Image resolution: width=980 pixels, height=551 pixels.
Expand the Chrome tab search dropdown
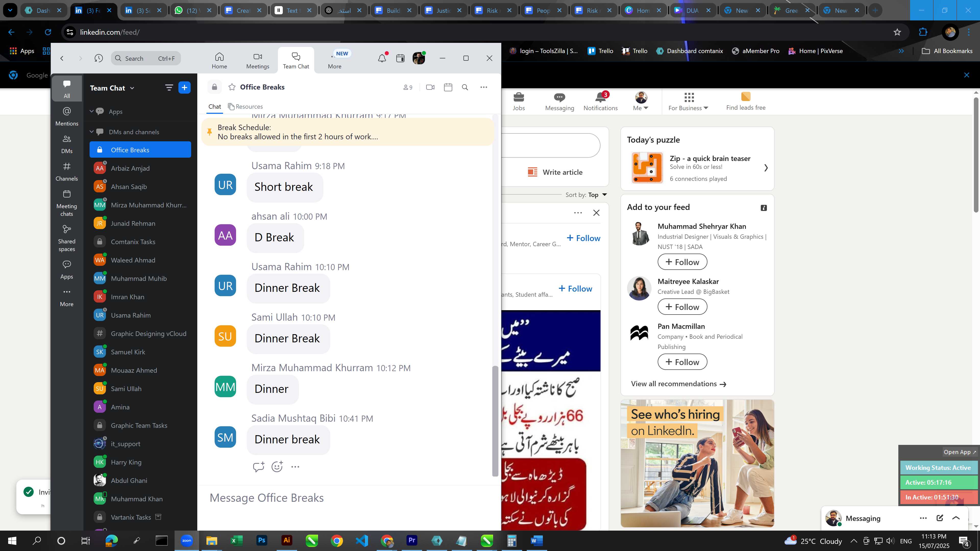point(10,10)
